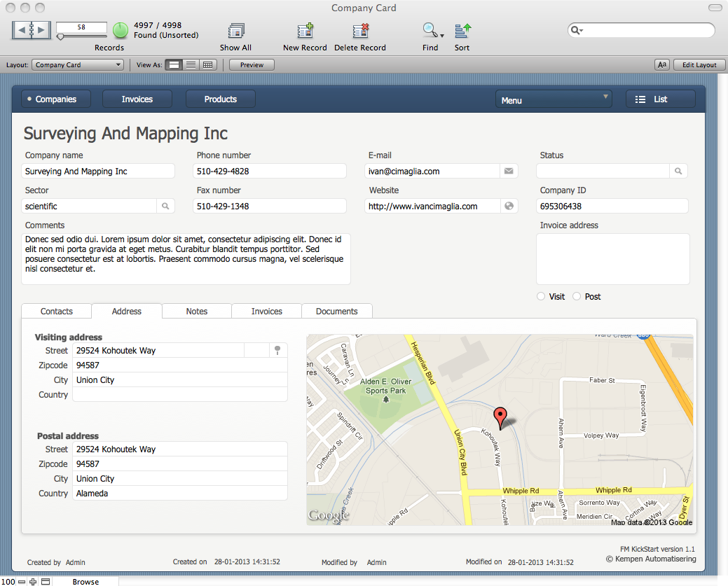The width and height of the screenshot is (728, 586).
Task: Expand the Menu dropdown
Action: 554,99
